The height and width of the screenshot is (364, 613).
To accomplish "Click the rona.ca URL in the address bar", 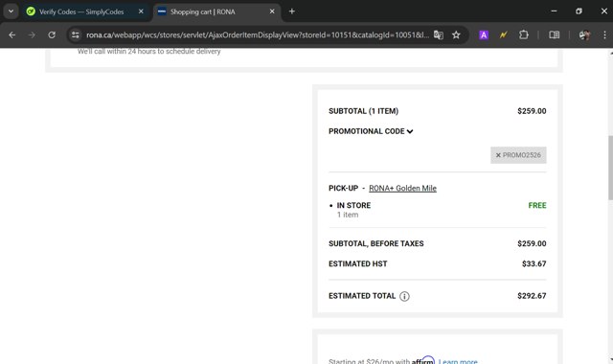I will [x=258, y=34].
